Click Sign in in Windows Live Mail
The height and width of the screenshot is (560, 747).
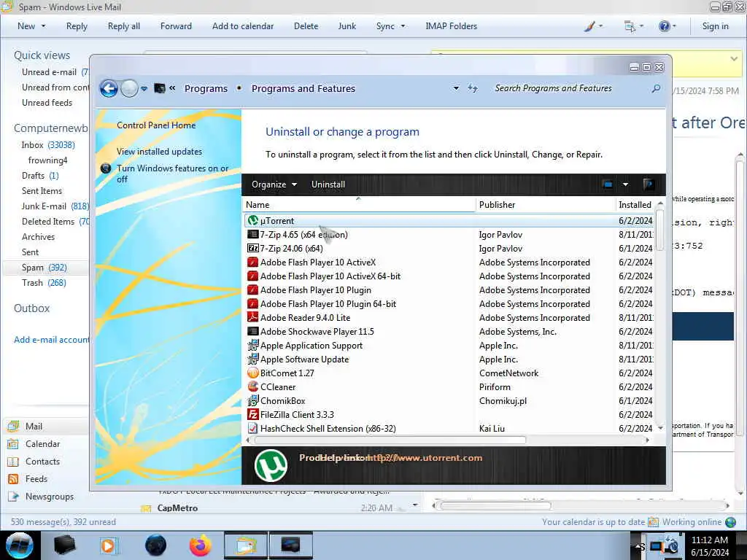[715, 26]
